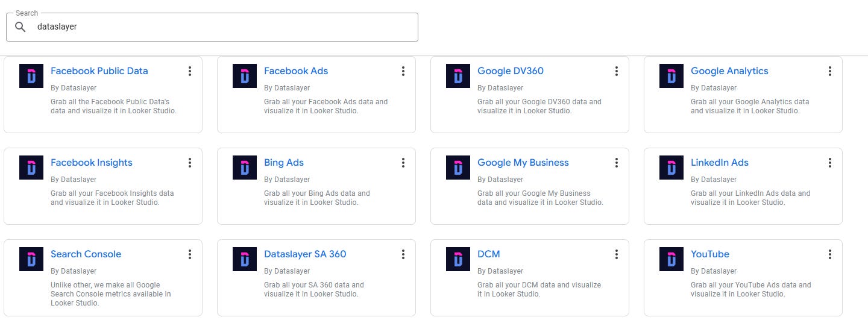Select the Facebook Public Data connector title
Viewport: 868px width, 320px height.
coord(99,71)
